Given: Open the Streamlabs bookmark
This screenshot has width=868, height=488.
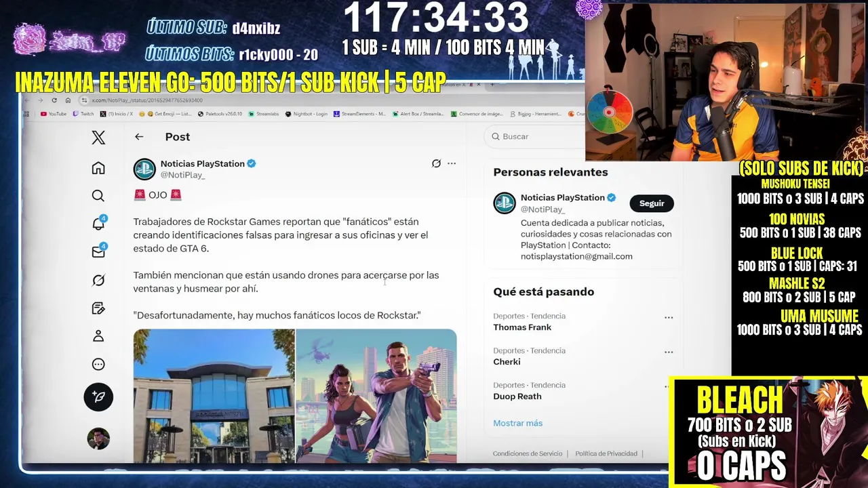Looking at the screenshot, I should pyautogui.click(x=263, y=114).
